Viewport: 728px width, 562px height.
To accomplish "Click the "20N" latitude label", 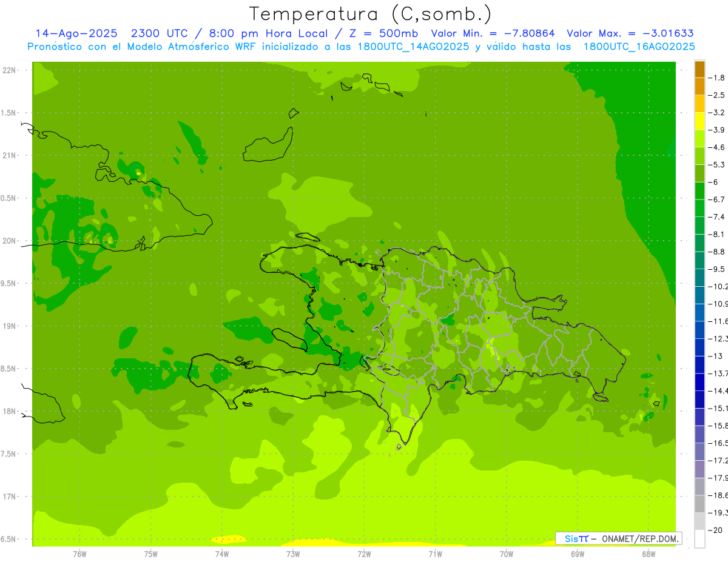I will coord(9,241).
